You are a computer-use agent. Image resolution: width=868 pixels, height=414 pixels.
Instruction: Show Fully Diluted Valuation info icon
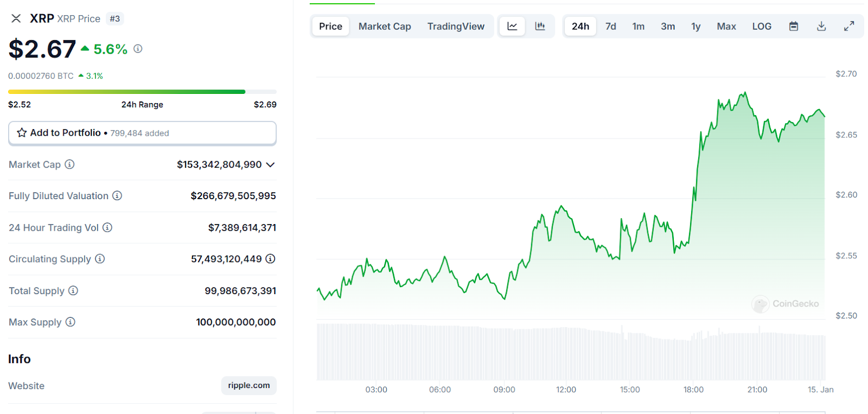pyautogui.click(x=117, y=196)
